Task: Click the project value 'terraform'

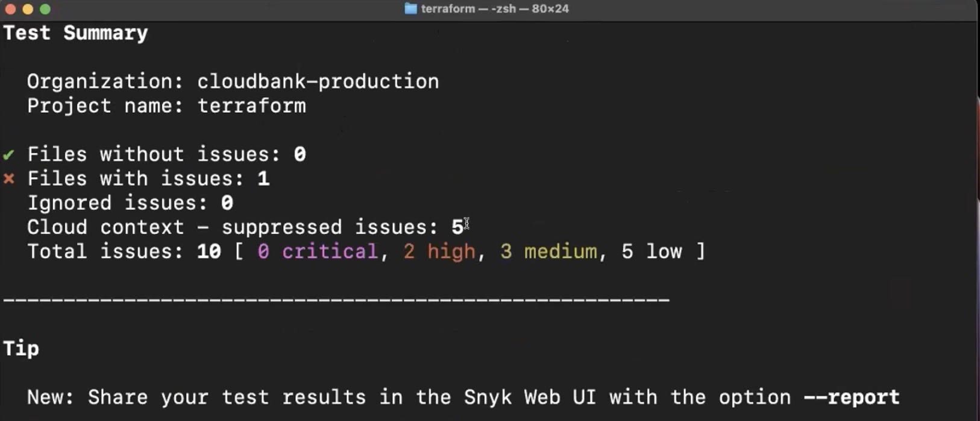Action: [252, 106]
